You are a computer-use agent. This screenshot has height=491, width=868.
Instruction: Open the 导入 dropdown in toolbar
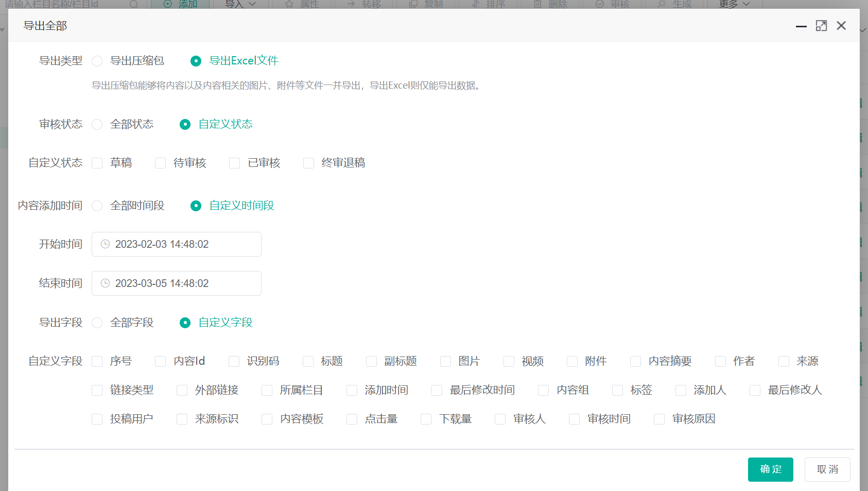click(x=240, y=4)
